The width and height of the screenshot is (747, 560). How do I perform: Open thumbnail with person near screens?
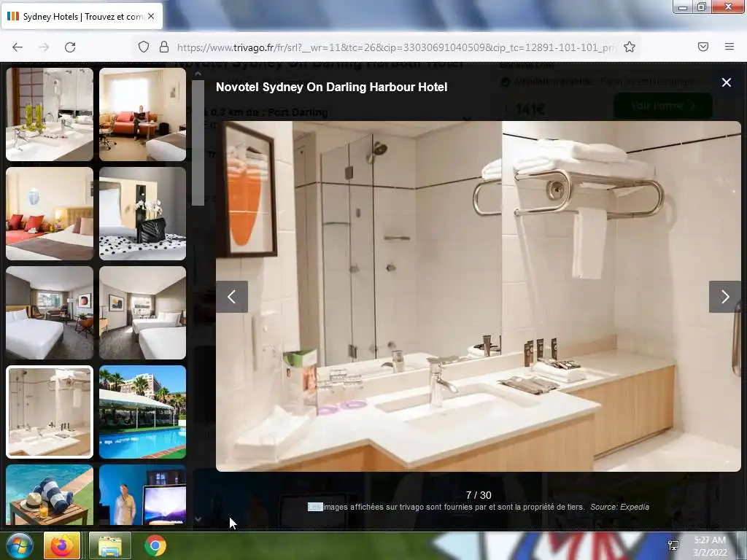142,495
